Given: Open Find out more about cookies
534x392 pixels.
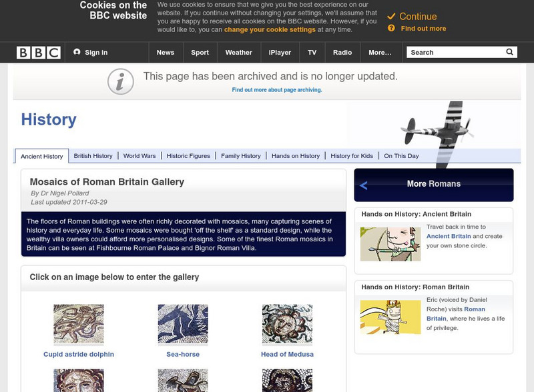Looking at the screenshot, I should pyautogui.click(x=423, y=29).
